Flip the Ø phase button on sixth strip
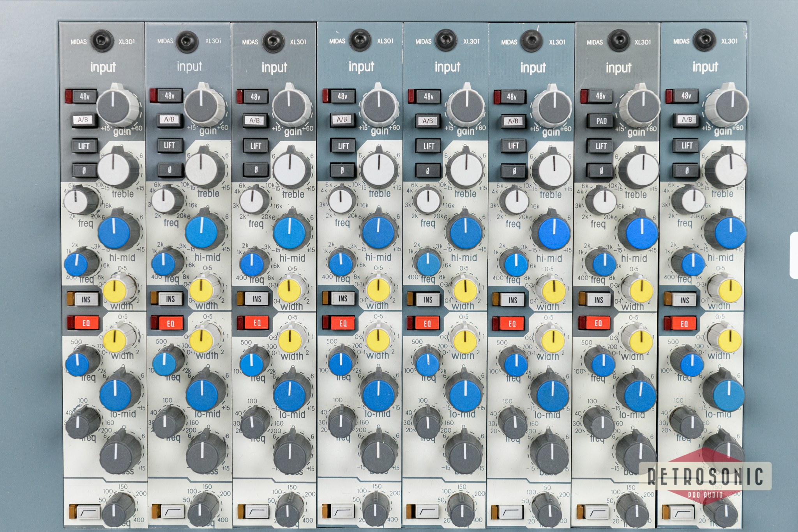798x532 pixels. [514, 171]
